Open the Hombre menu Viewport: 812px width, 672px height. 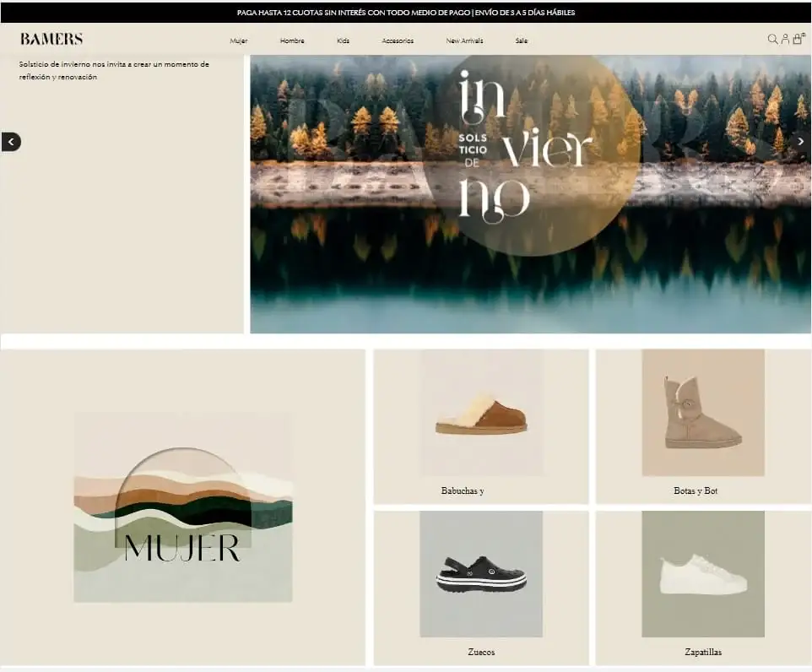click(292, 41)
